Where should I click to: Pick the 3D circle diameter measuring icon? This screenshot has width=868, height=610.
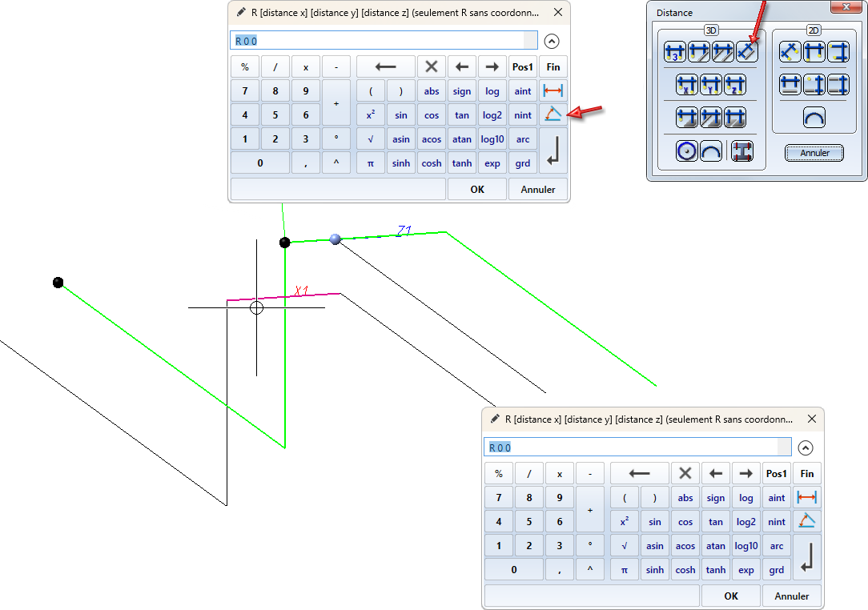coord(687,151)
